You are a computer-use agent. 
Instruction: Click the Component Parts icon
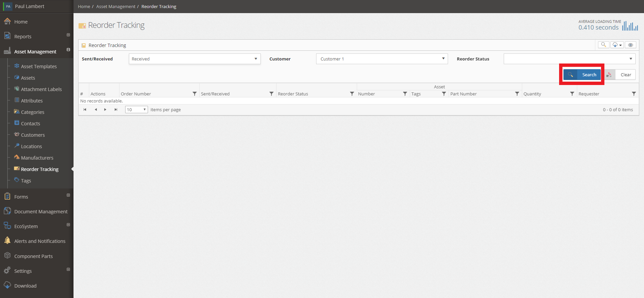7,256
